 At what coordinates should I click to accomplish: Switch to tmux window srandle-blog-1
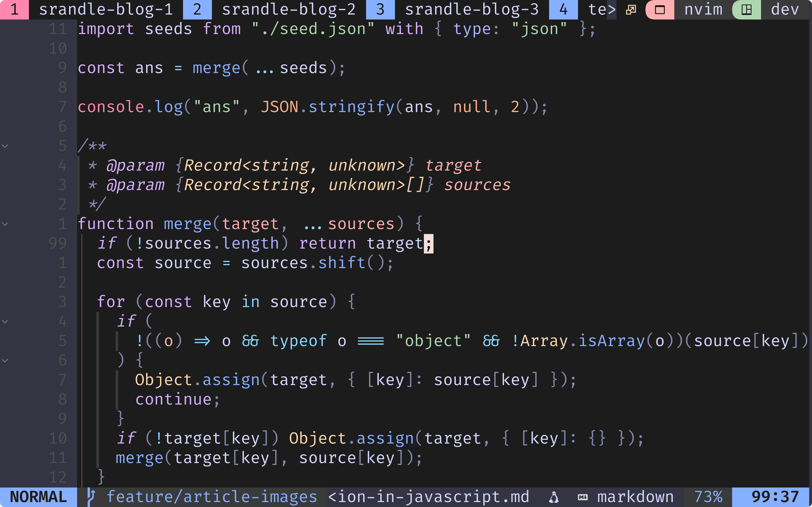pyautogui.click(x=106, y=10)
